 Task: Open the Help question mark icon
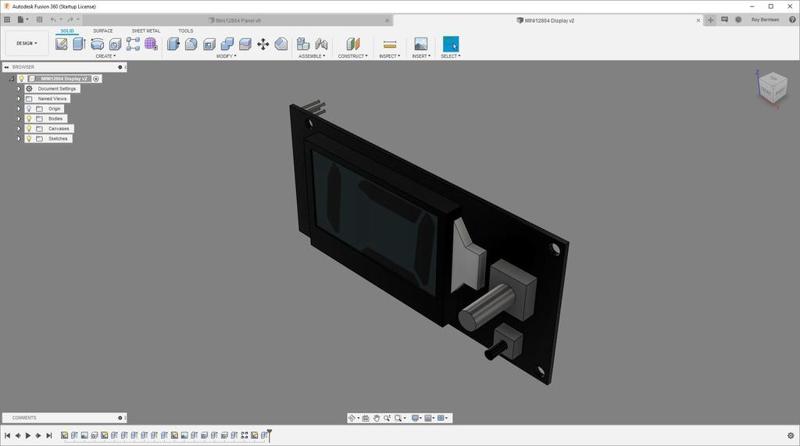[x=792, y=20]
